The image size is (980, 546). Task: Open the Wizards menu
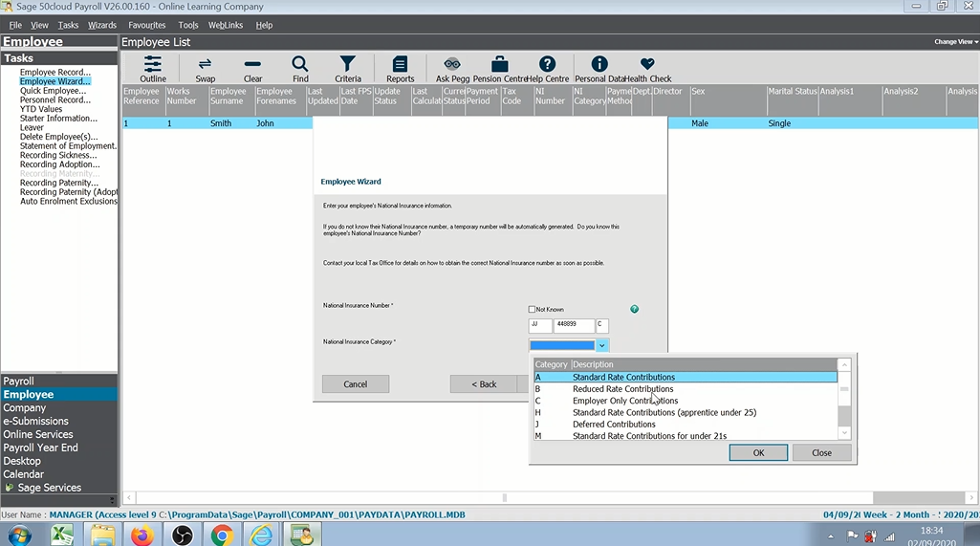[x=102, y=25]
